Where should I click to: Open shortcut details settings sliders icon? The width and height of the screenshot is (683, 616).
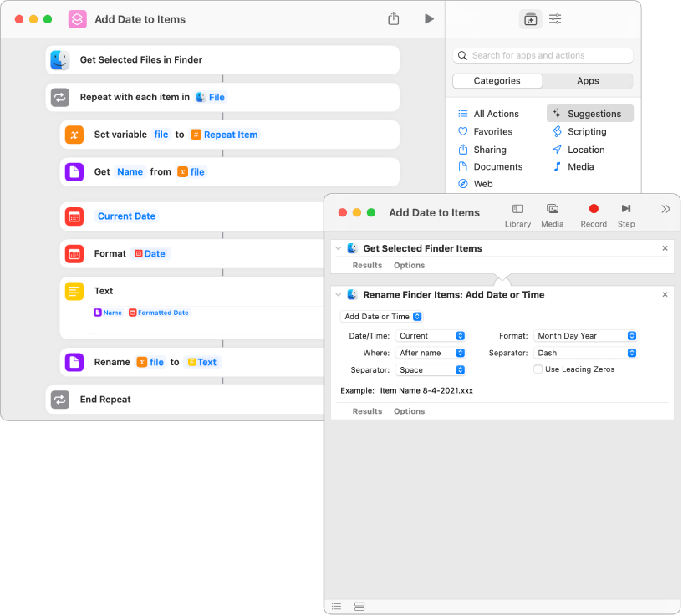[x=555, y=19]
